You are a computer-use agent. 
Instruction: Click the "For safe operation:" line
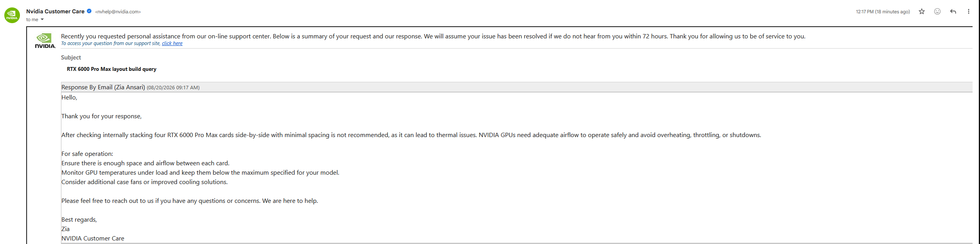click(x=87, y=154)
